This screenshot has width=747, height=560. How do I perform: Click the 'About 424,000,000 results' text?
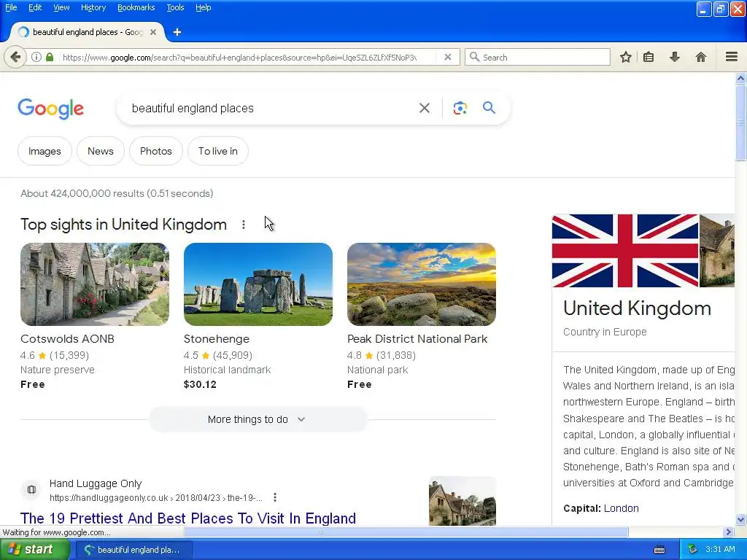point(117,193)
